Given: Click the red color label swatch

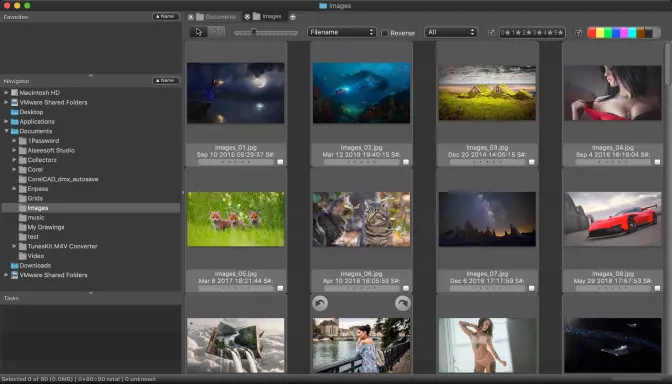Looking at the screenshot, I should coord(592,33).
